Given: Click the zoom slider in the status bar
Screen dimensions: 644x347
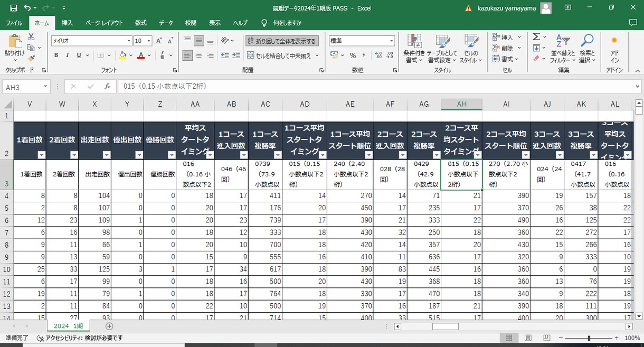Looking at the screenshot, I should click(x=589, y=338).
